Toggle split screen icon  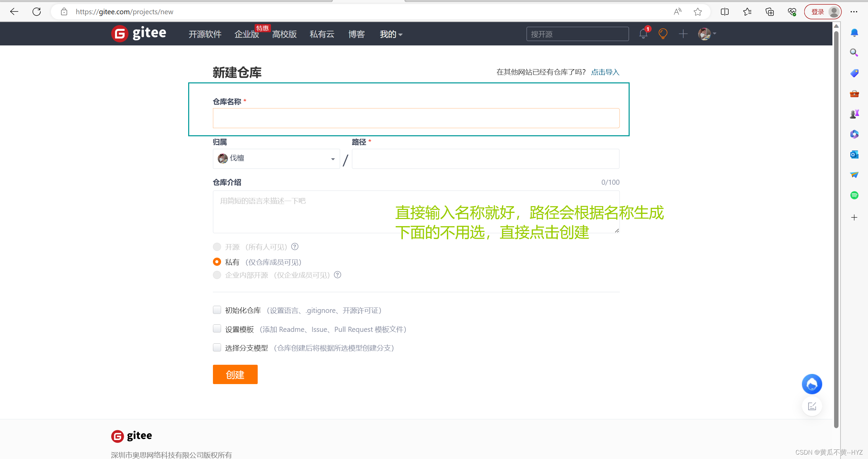(725, 12)
